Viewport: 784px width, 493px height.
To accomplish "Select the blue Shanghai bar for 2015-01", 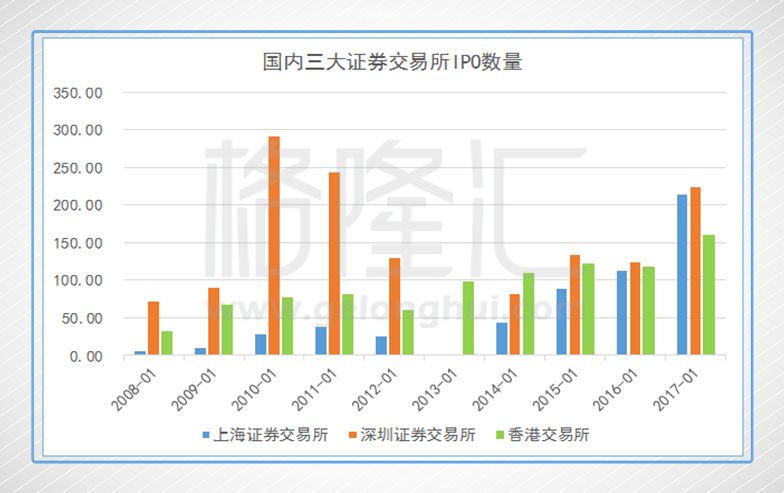I will [x=562, y=322].
